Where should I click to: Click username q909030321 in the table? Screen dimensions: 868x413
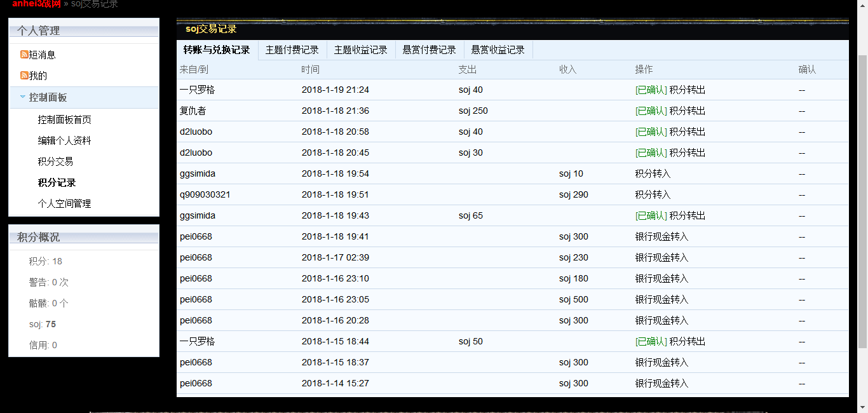(x=205, y=194)
